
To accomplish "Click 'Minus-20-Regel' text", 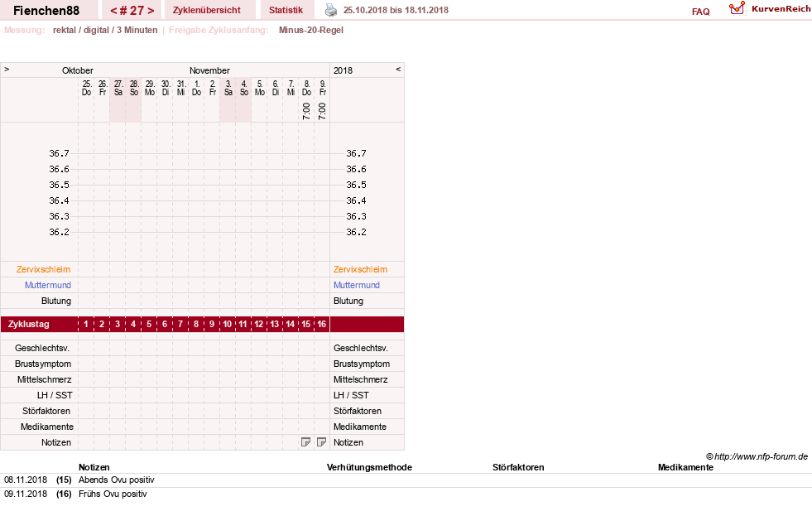I will coord(310,30).
